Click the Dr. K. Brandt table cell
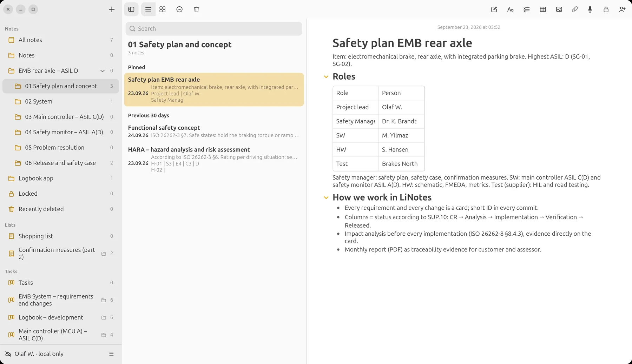This screenshot has height=364, width=632. pyautogui.click(x=401, y=121)
